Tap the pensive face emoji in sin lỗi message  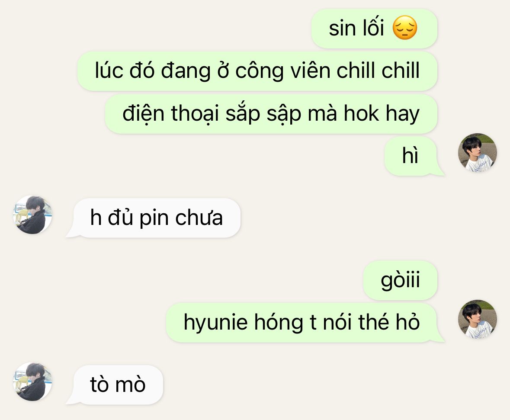click(x=404, y=28)
